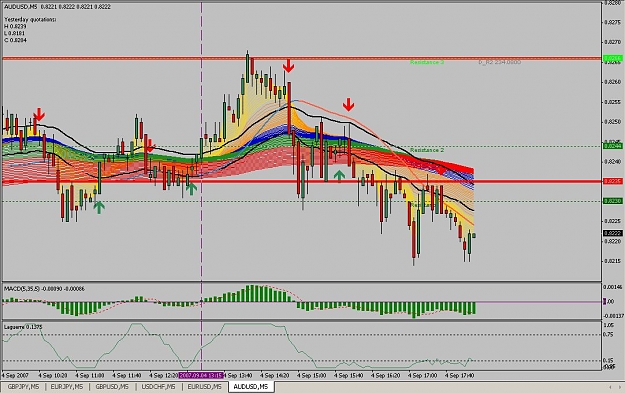Screen dimensions: 625x393
Task: Click the right tab-scroll arrow
Action: 619,387
